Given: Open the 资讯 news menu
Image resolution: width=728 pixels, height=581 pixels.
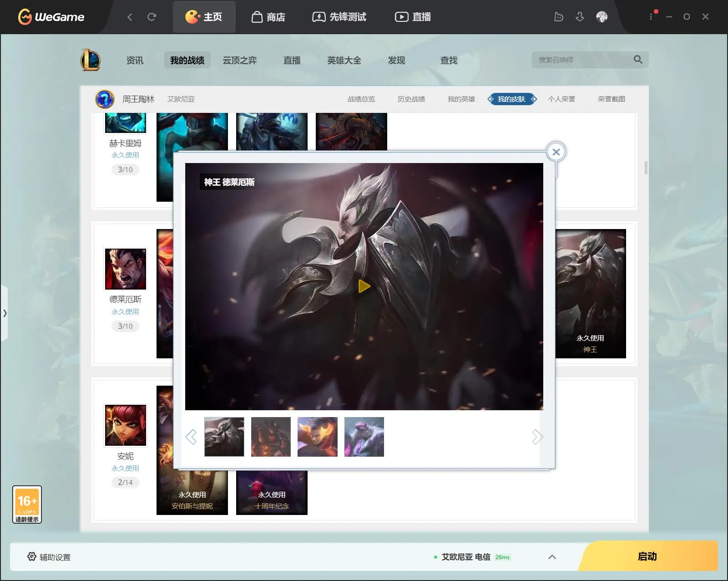Looking at the screenshot, I should 135,60.
